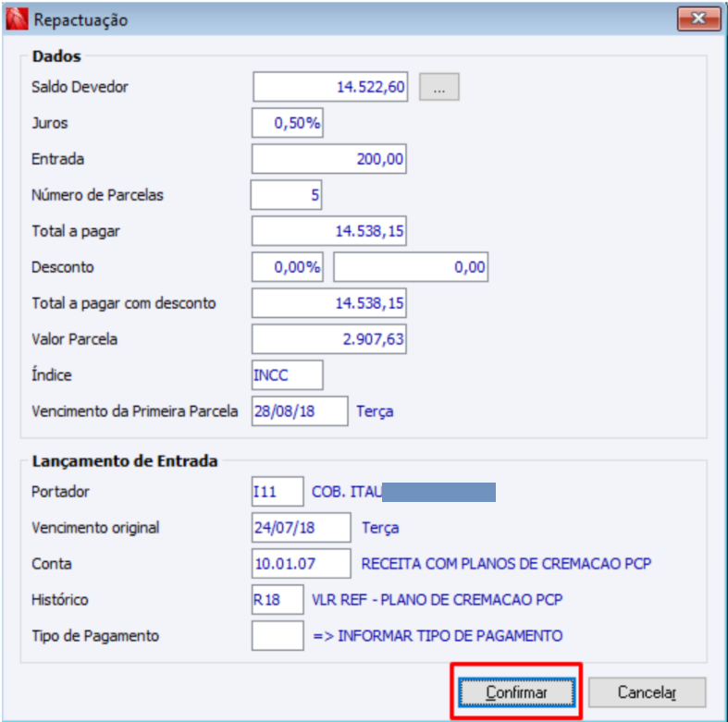This screenshot has height=722, width=728.
Task: Focus the Saldo Devedor field 14.522,60
Action: (x=330, y=87)
